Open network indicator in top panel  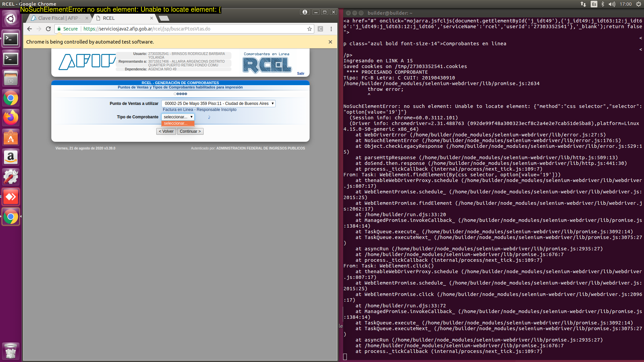tap(583, 4)
